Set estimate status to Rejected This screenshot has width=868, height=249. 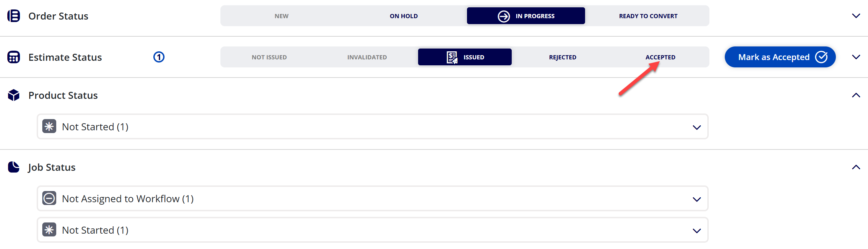tap(563, 57)
